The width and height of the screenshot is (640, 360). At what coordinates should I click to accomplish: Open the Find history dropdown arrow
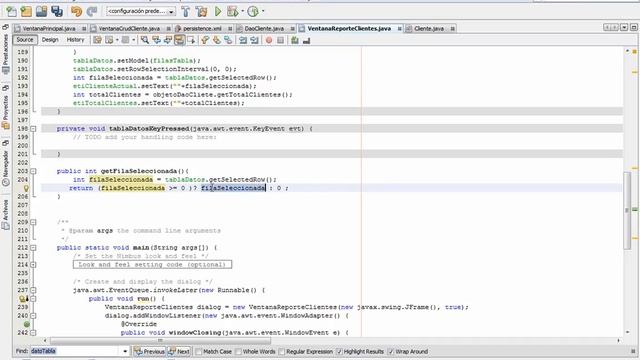[x=125, y=351]
